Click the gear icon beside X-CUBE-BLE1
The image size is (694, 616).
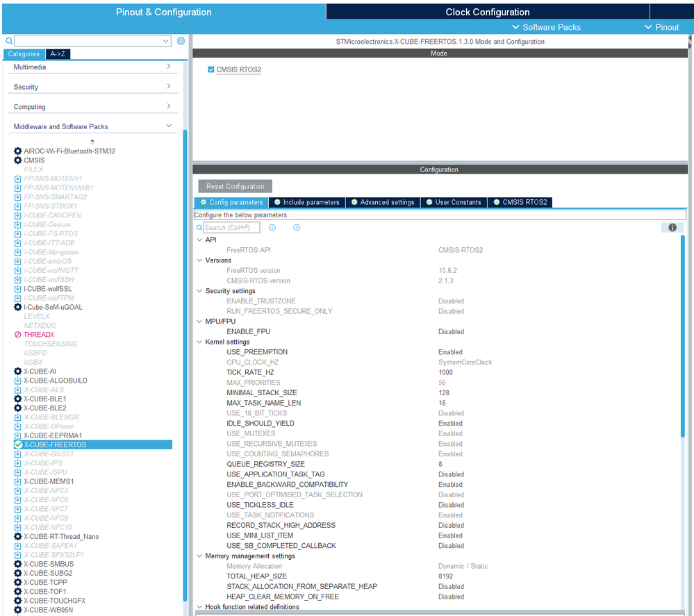point(17,399)
